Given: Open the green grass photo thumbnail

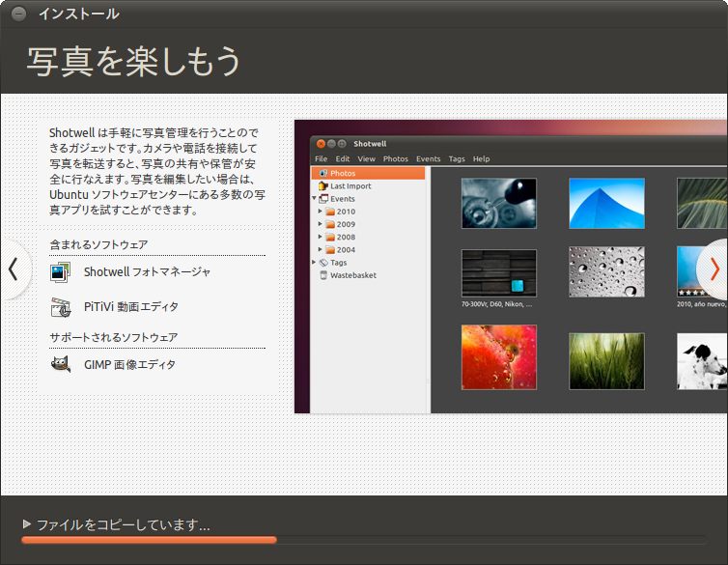Looking at the screenshot, I should tap(606, 360).
